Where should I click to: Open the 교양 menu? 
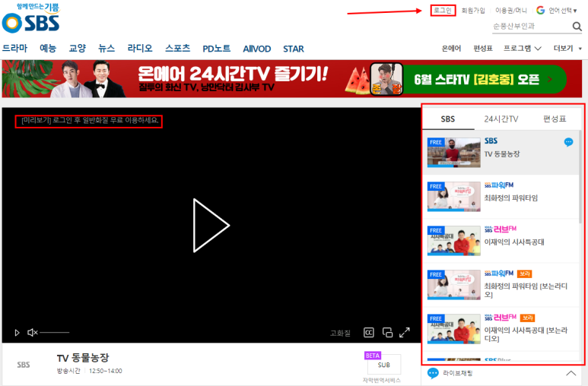tap(78, 49)
